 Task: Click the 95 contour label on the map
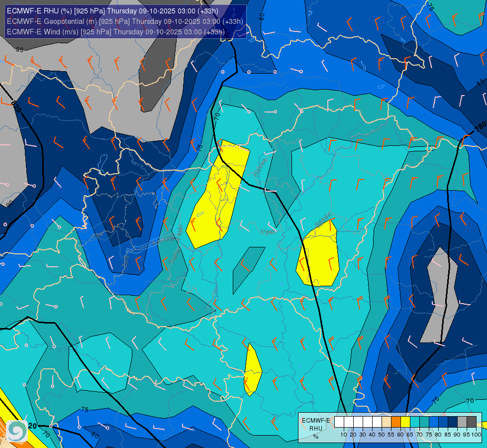coord(19,50)
